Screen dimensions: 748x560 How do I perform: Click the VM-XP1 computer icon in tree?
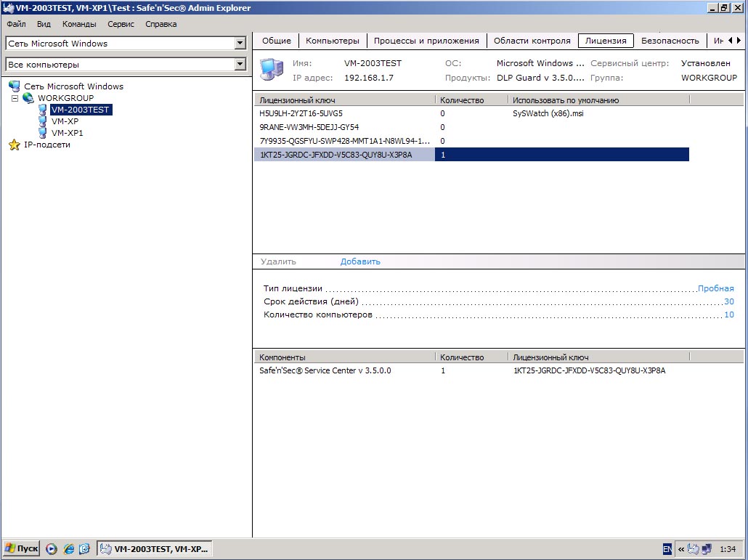(43, 133)
